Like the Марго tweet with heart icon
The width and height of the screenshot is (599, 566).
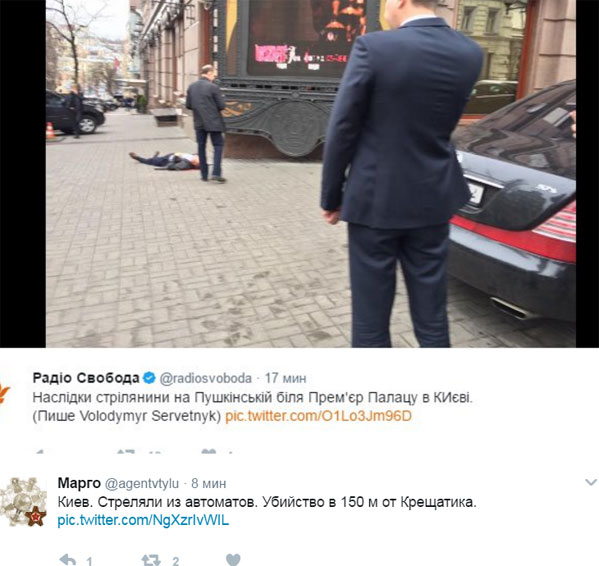[233, 560]
